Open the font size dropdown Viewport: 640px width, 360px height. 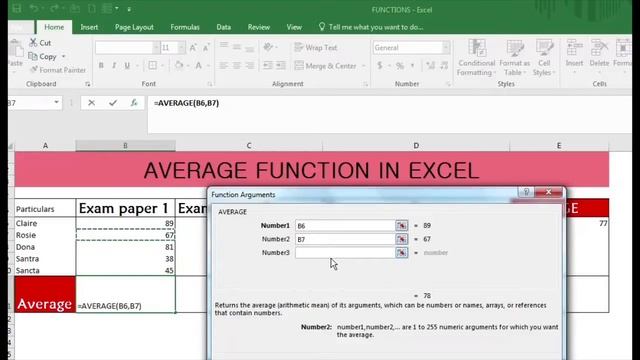181,48
